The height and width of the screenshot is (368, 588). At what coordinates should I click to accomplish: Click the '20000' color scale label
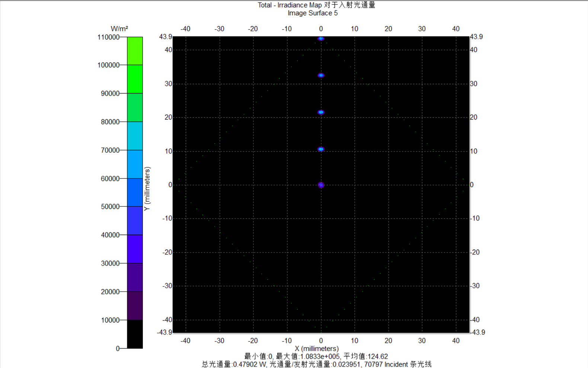coord(110,292)
